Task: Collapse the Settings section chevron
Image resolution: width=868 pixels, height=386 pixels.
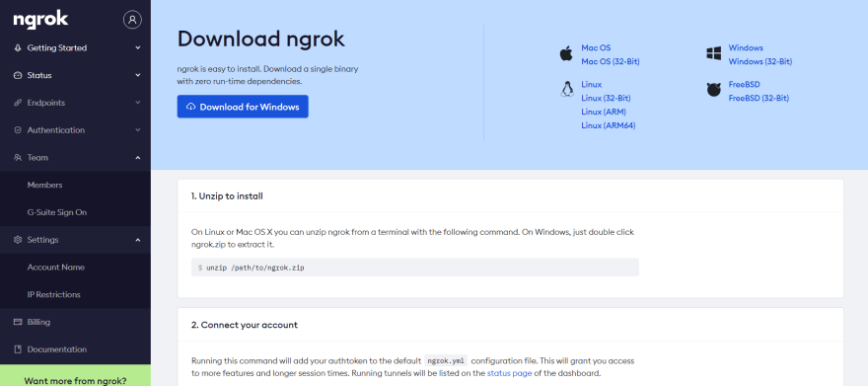Action: (x=138, y=240)
